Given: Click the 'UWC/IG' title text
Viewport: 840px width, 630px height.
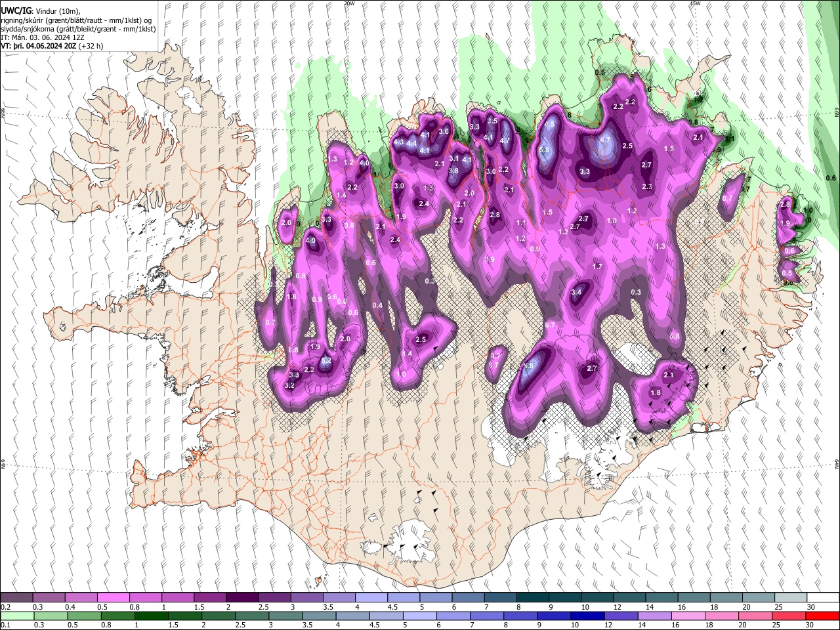Looking at the screenshot, I should click(16, 11).
